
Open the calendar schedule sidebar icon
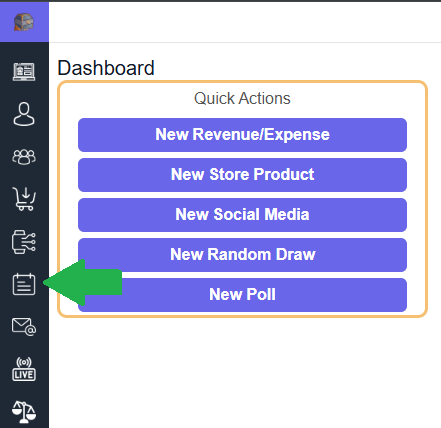[x=24, y=284]
